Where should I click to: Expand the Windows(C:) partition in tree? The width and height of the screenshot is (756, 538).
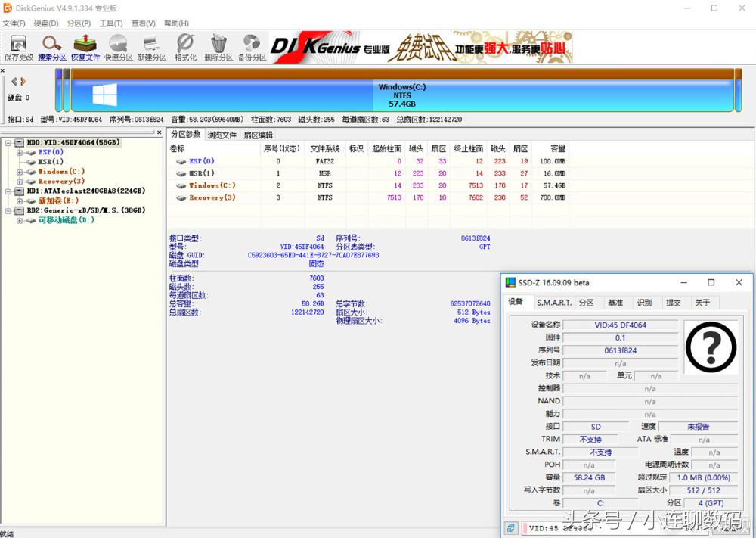(x=20, y=172)
